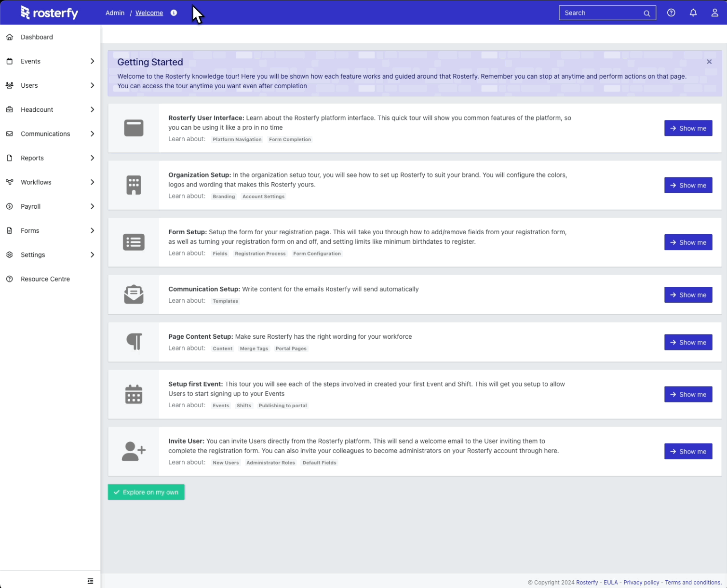Select the Events sidebar item
The height and width of the screenshot is (588, 727).
pos(50,61)
